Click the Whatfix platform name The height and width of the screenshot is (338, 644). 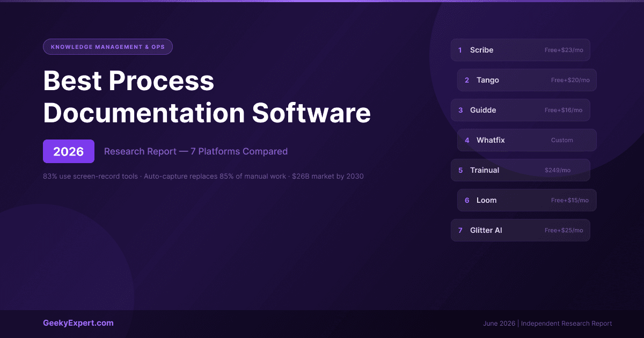coord(491,140)
